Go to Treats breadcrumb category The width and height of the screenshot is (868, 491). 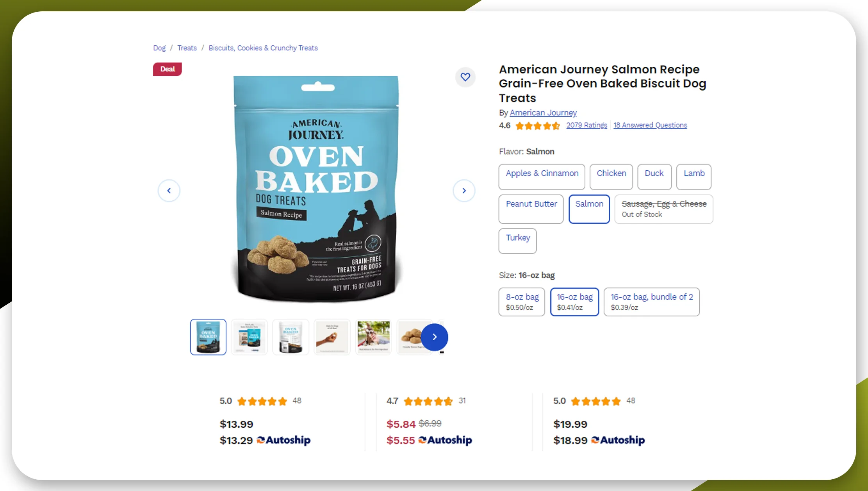[x=187, y=48]
